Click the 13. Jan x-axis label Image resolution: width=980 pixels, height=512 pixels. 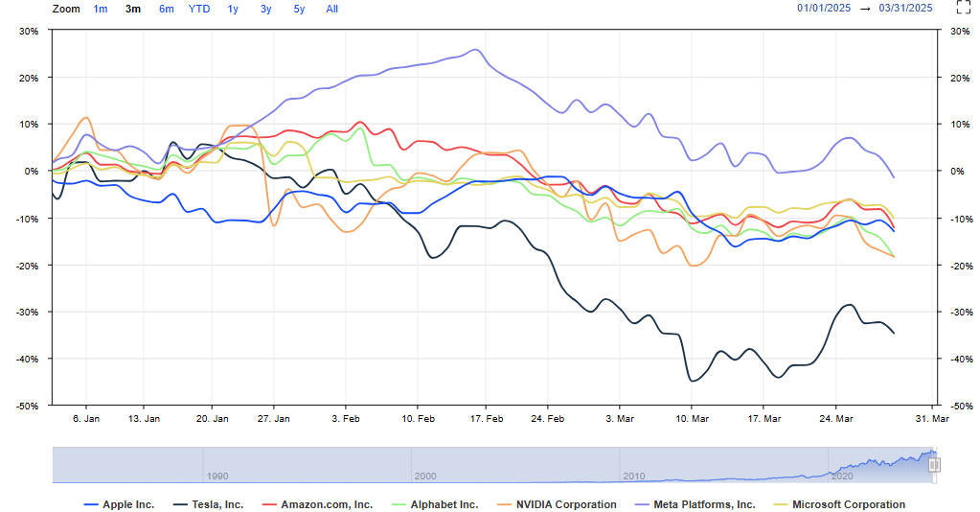[x=144, y=418]
